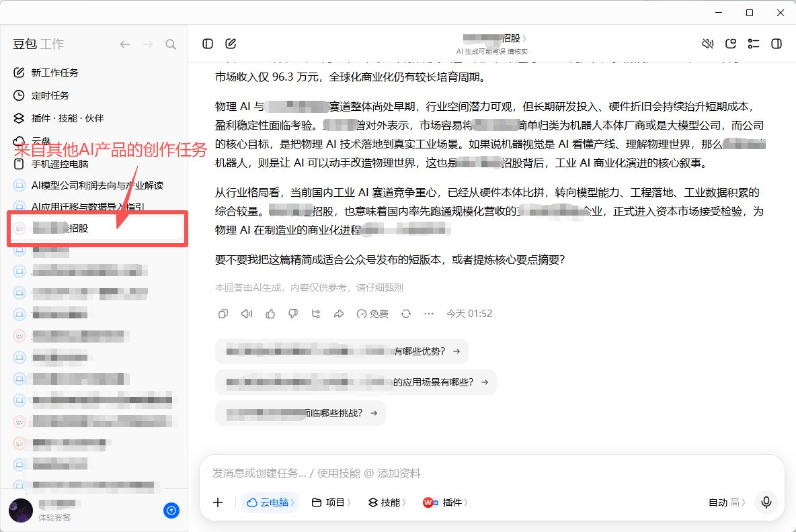Open the 自动 高 mode dropdown
This screenshot has width=796, height=532.
click(727, 502)
